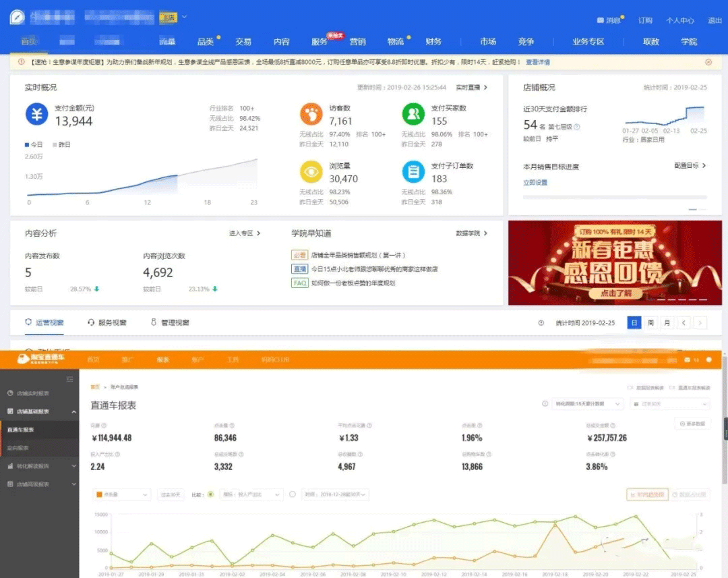The height and width of the screenshot is (578, 728).
Task: Open the 交易 tab in navigation
Action: [243, 42]
